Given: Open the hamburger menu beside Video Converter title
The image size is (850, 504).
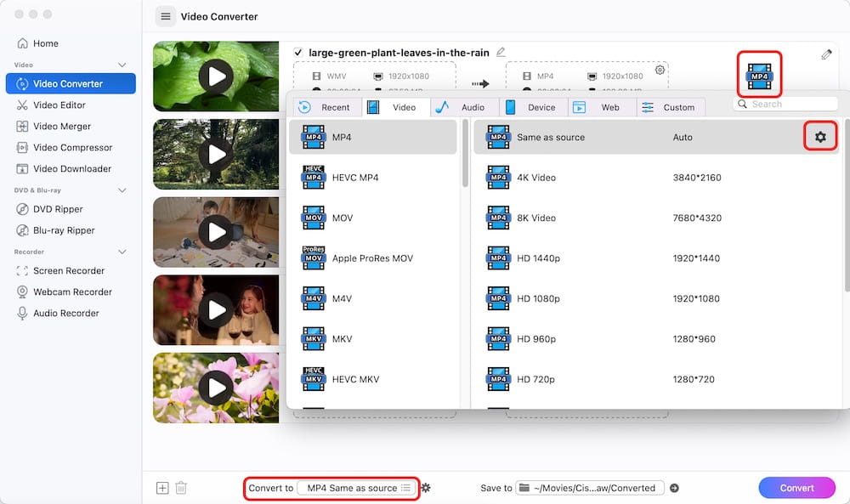Looking at the screenshot, I should (166, 17).
